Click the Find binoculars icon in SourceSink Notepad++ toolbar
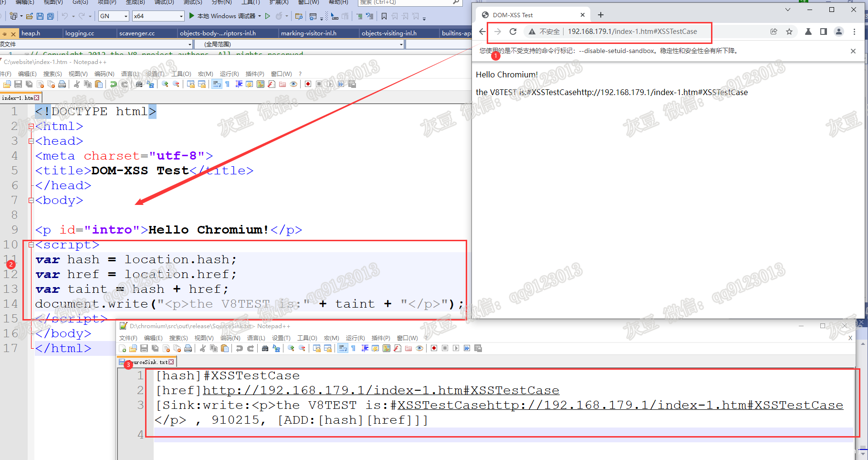 coord(265,348)
